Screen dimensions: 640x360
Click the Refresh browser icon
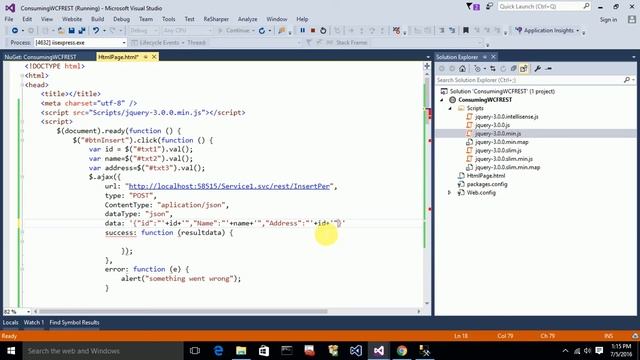click(x=262, y=31)
